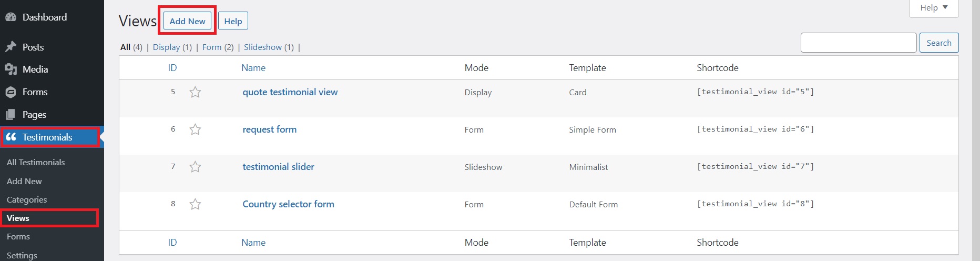This screenshot has height=261, width=980.
Task: Star the Country selector form view
Action: pos(195,204)
